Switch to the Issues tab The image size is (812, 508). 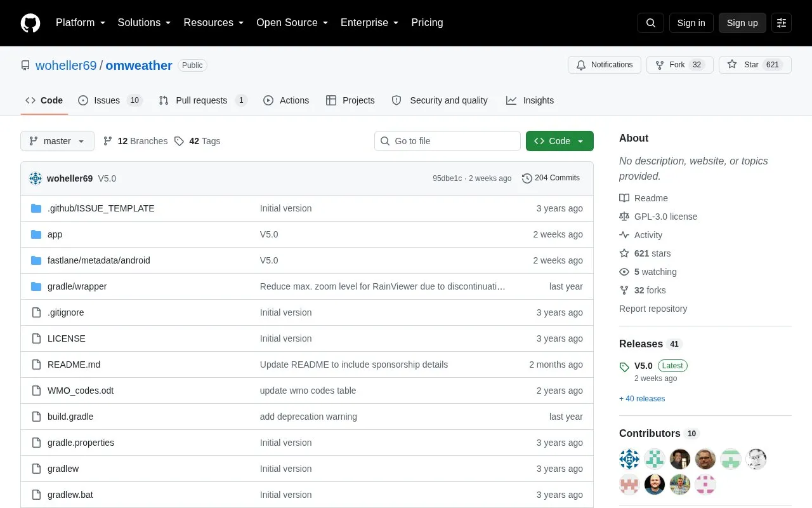(110, 100)
